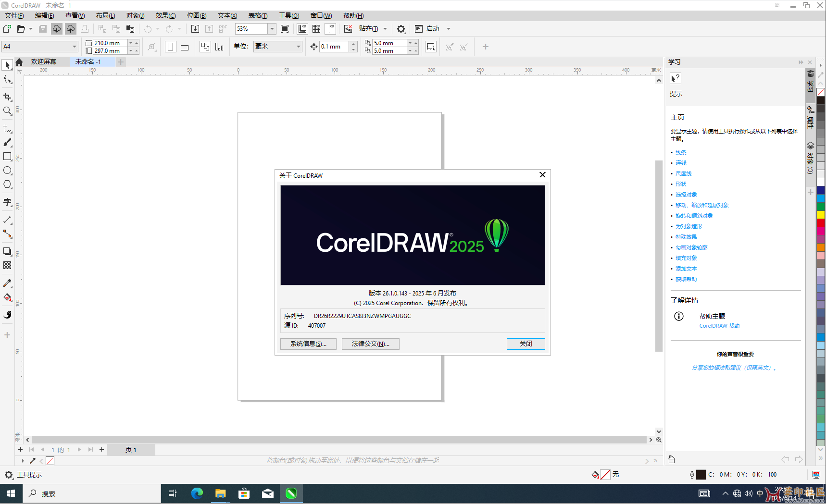Switch to the 欢迎屏幕 tab
826x504 pixels.
point(44,61)
